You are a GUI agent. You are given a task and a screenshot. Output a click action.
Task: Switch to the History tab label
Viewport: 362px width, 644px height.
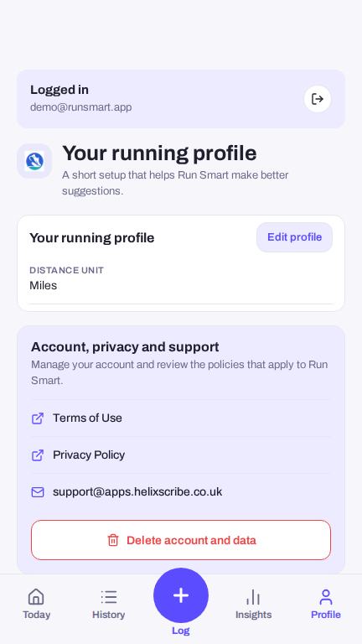[109, 615]
